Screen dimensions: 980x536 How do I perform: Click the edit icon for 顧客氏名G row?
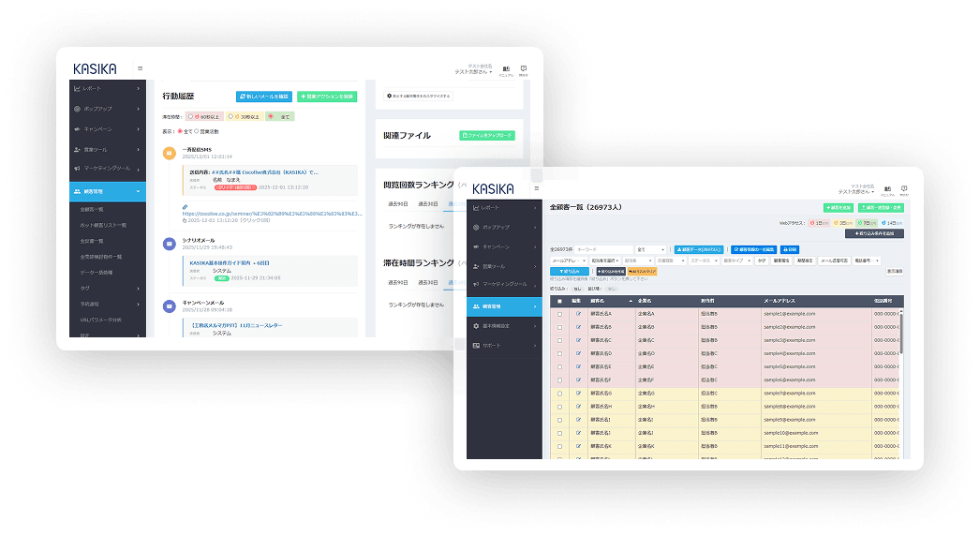[x=578, y=393]
